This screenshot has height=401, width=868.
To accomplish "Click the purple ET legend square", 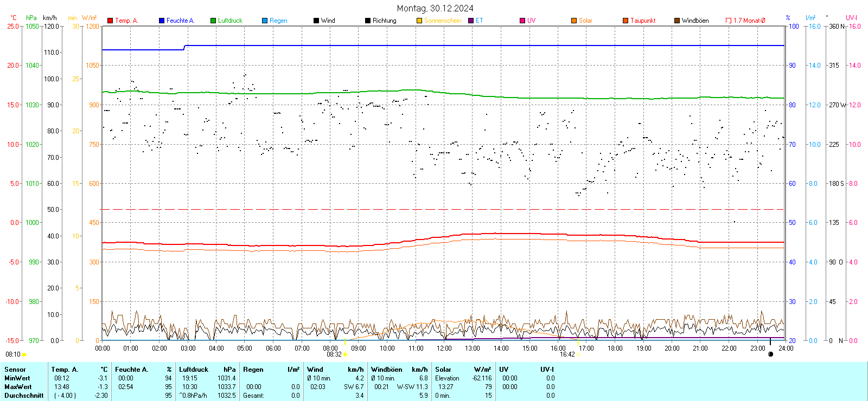I will pyautogui.click(x=471, y=21).
